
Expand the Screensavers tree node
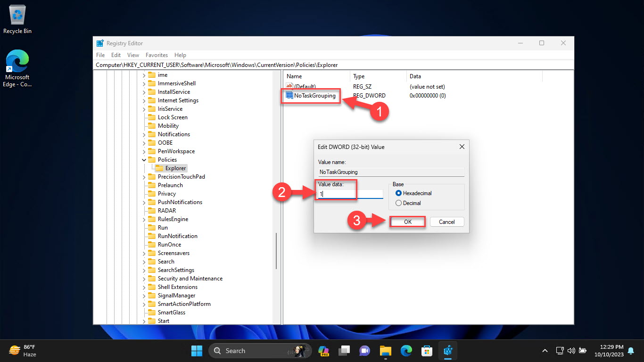click(144, 253)
